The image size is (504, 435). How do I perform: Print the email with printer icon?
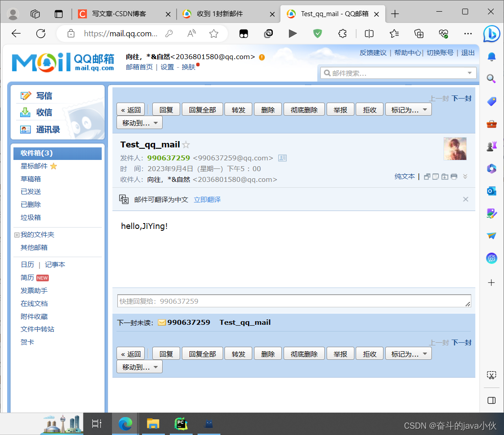click(x=454, y=177)
